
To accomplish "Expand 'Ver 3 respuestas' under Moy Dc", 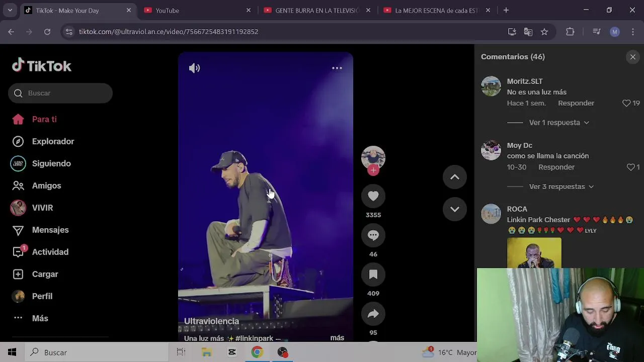I will 561,187.
